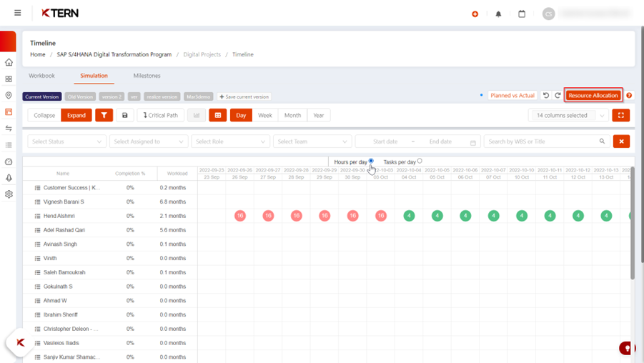
Task: Switch to Workbook tab
Action: coord(41,76)
